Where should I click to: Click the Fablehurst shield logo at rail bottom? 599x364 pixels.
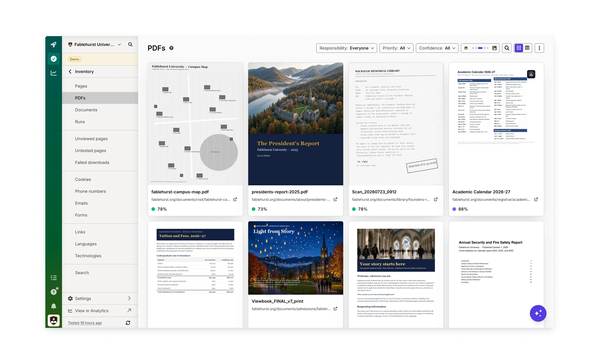[53, 320]
